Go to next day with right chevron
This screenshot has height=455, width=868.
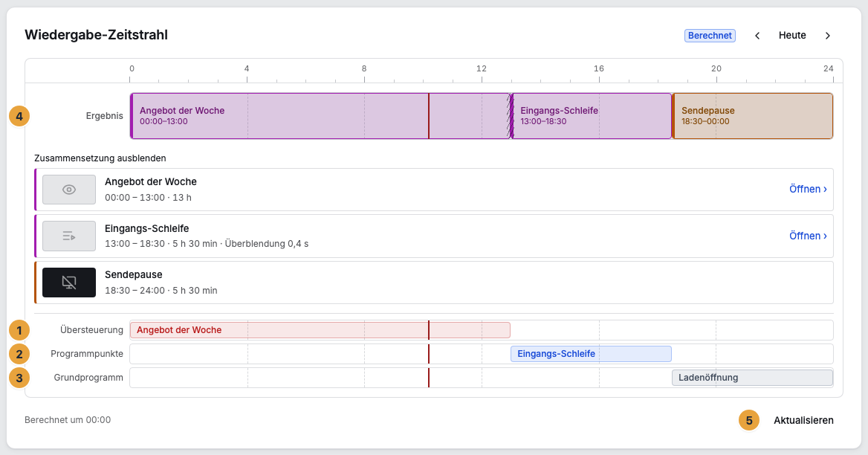[x=828, y=36]
